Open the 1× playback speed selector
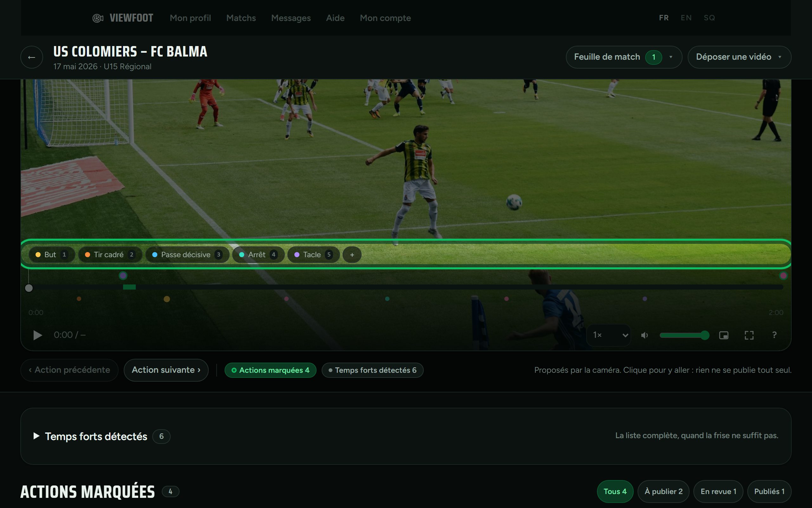 (x=609, y=335)
